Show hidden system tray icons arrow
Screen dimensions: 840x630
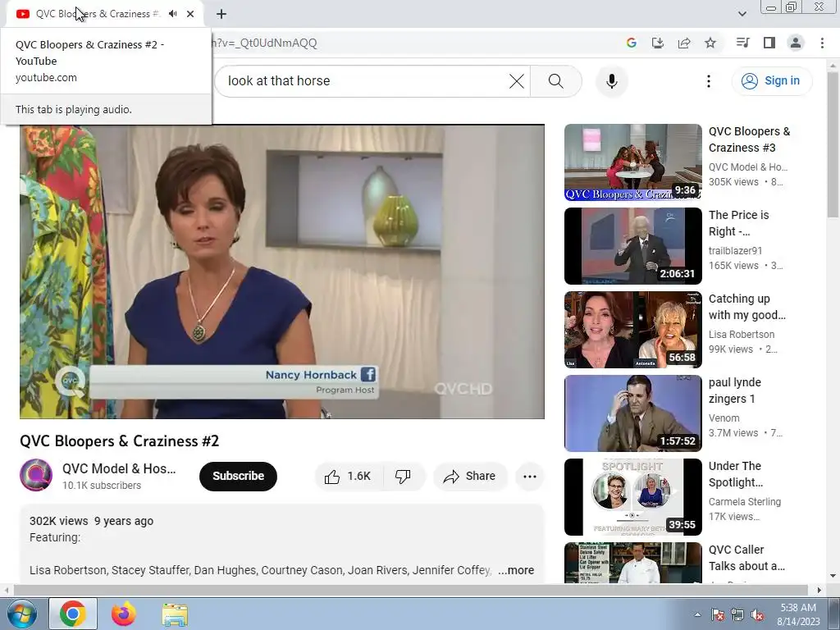697,614
